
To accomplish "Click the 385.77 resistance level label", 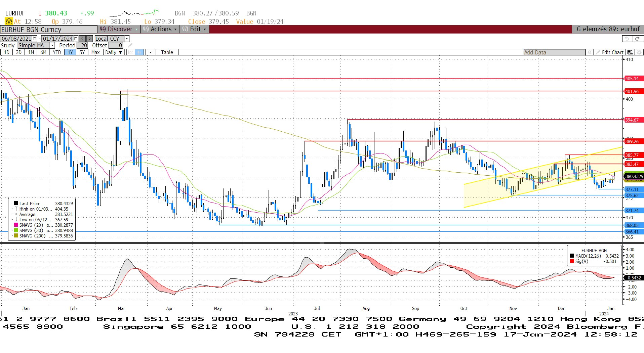I will tap(634, 155).
